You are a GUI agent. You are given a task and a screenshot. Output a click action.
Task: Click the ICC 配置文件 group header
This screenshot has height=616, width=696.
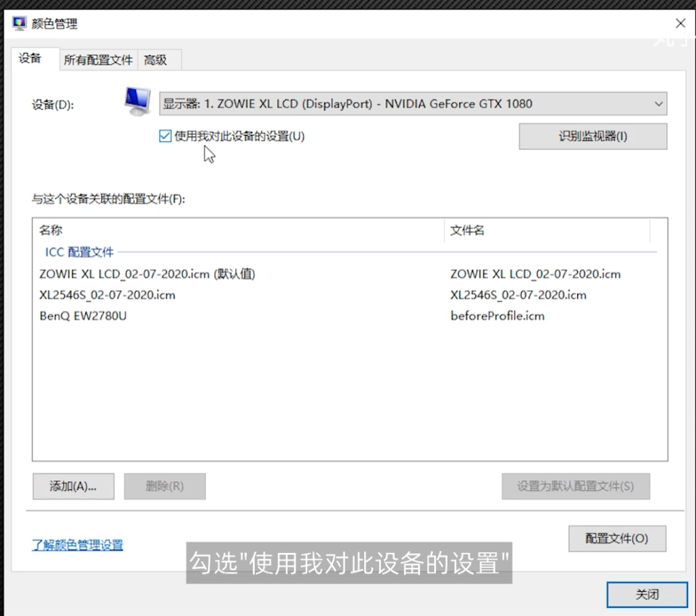tap(80, 252)
